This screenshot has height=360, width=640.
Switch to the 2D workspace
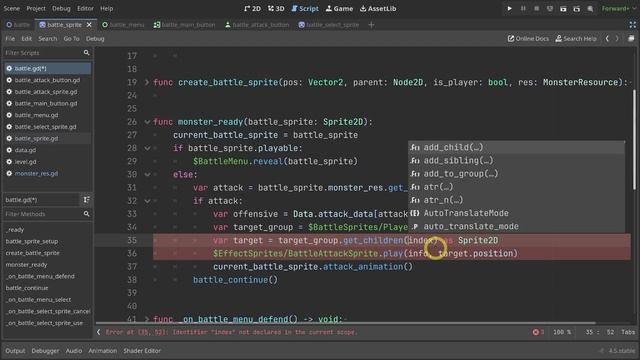[x=252, y=8]
